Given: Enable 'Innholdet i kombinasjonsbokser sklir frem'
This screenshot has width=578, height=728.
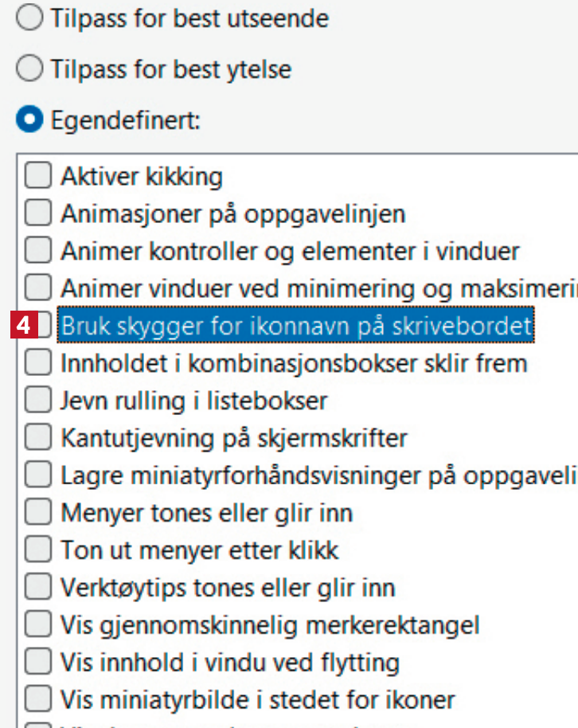Looking at the screenshot, I should [37, 363].
